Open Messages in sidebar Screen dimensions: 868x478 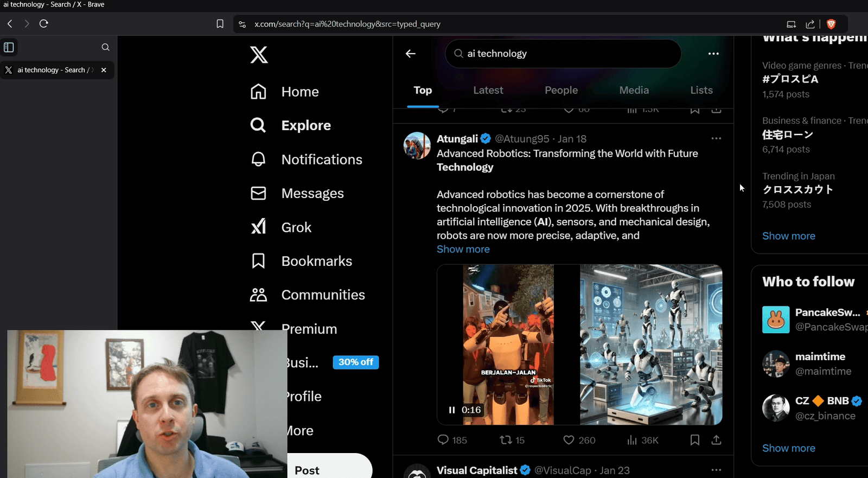click(x=297, y=193)
